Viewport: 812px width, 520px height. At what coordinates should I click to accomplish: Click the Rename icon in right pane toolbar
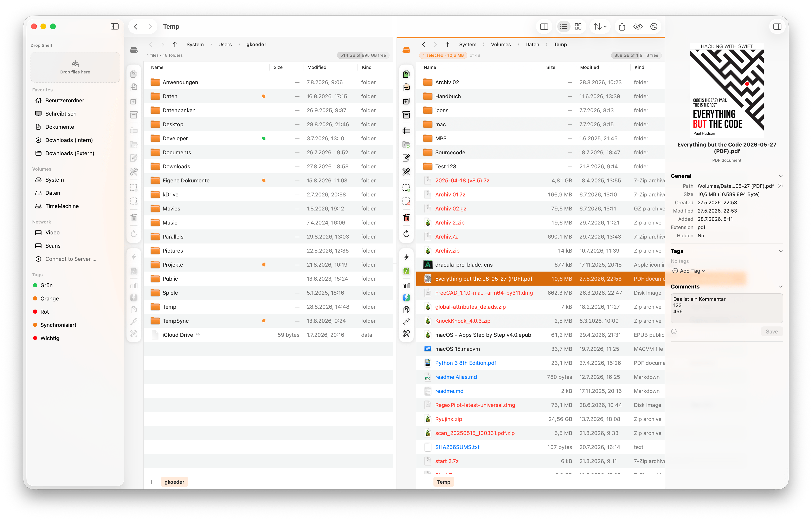click(x=406, y=131)
